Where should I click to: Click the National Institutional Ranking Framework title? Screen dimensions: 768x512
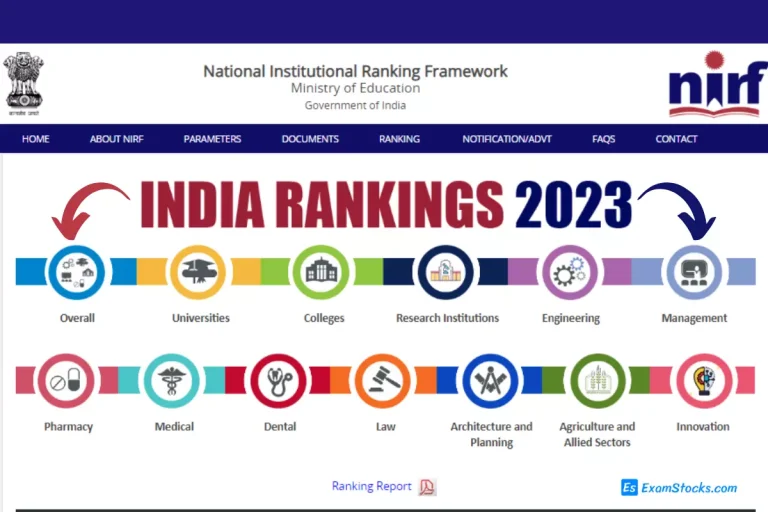[355, 72]
